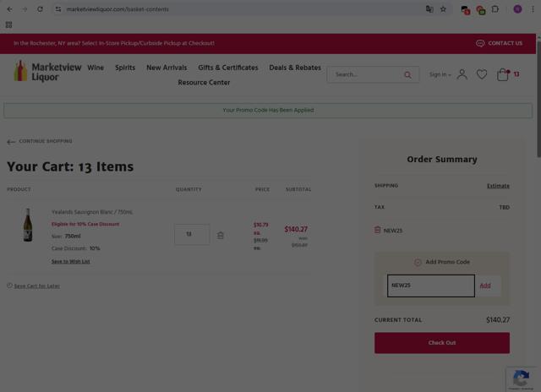Click the Marketview Liquor logo
This screenshot has height=392, width=541.
coord(47,71)
